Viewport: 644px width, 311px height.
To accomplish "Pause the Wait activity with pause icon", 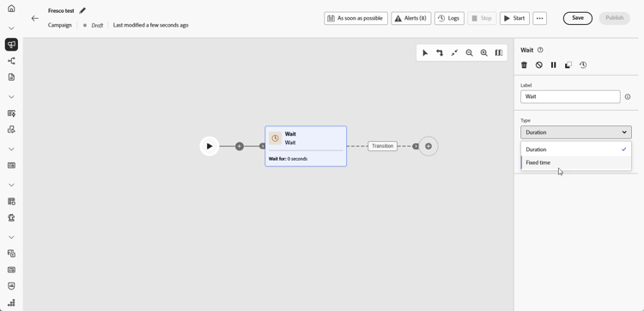I will tap(554, 65).
